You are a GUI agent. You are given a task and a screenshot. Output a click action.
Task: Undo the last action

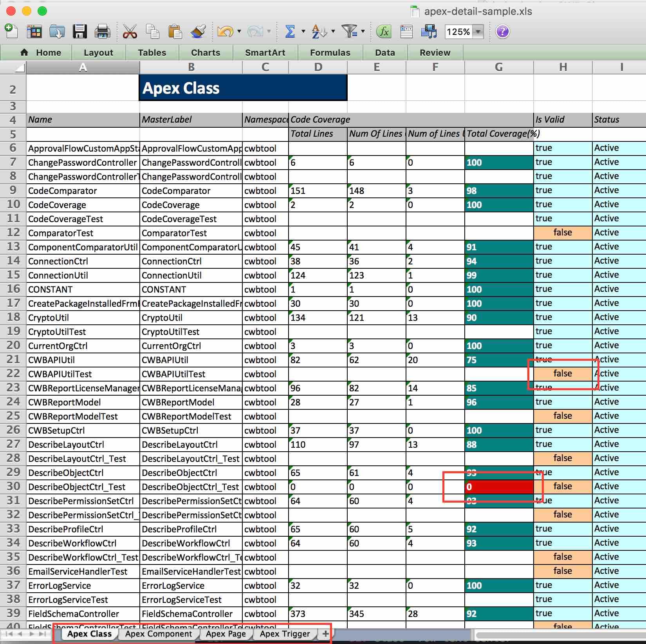coord(226,31)
